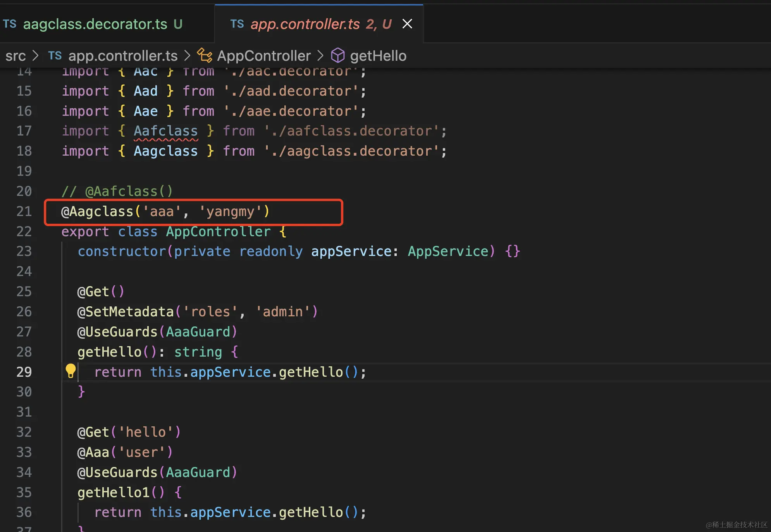
Task: Click the lightbulb quick-fix icon
Action: point(71,371)
